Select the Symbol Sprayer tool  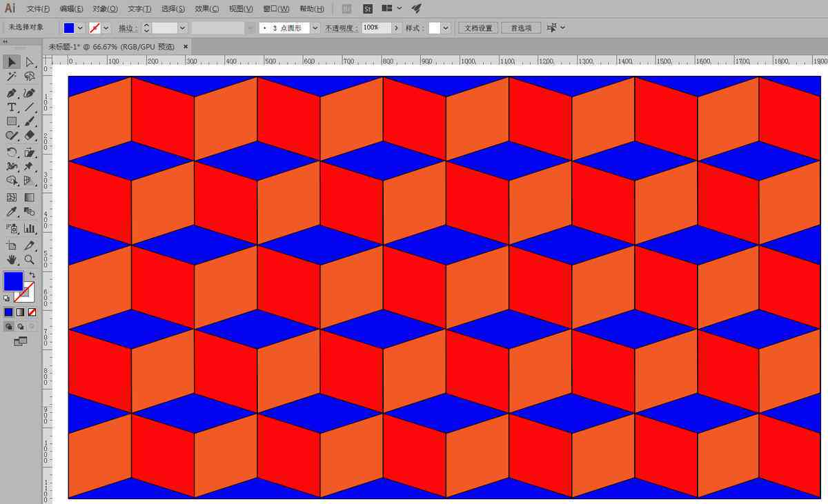[x=12, y=228]
